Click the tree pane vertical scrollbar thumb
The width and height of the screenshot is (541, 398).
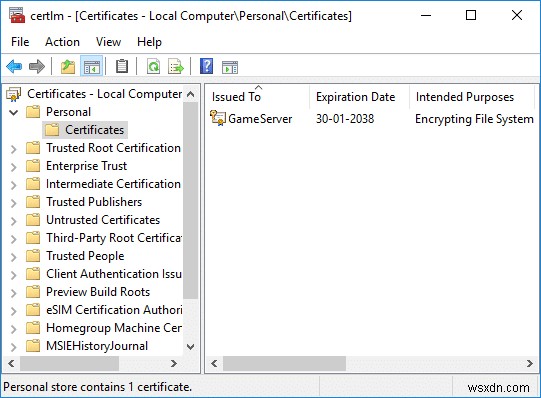click(x=190, y=201)
